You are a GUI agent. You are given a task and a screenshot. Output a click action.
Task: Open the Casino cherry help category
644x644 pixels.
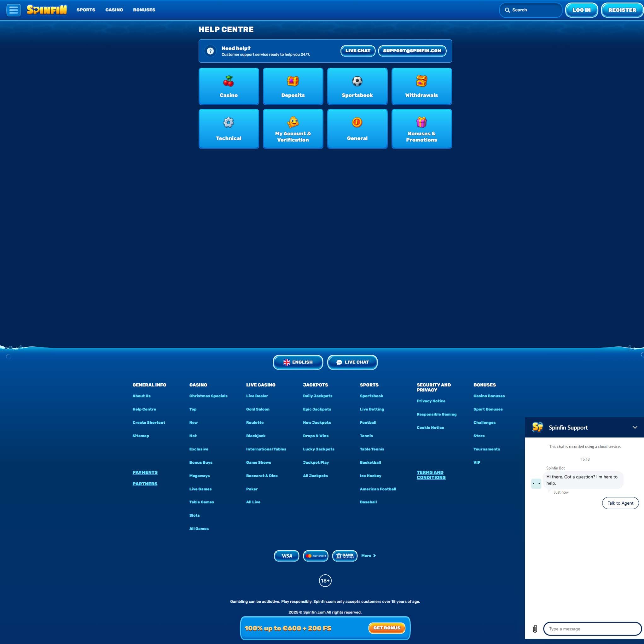pyautogui.click(x=229, y=86)
